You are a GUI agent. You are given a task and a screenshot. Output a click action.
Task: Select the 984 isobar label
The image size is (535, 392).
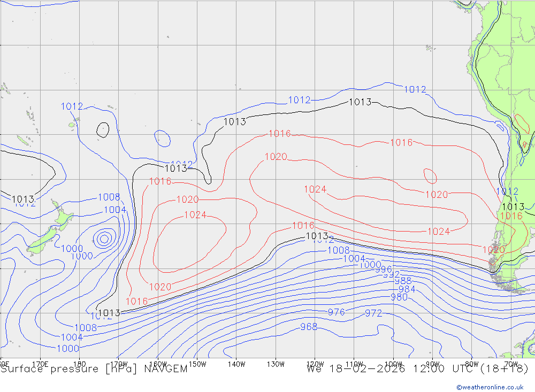(407, 289)
